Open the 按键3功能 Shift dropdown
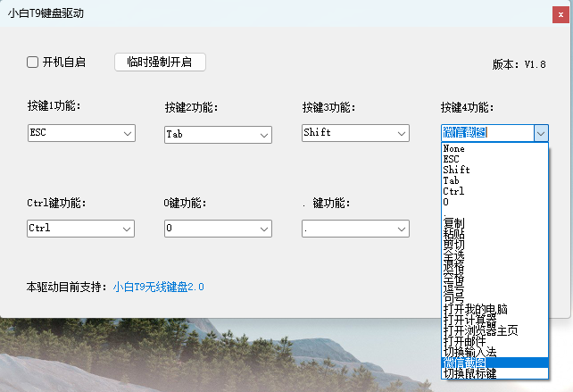The height and width of the screenshot is (392, 573). pos(355,133)
